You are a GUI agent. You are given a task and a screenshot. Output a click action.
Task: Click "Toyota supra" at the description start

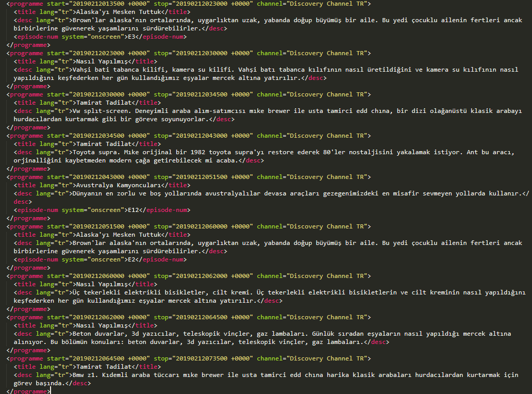coord(97,152)
